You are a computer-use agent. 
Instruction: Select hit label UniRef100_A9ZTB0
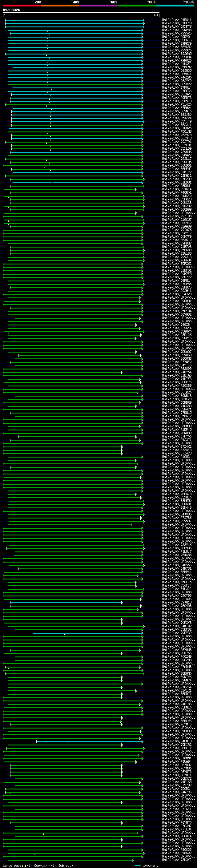[x=177, y=216]
